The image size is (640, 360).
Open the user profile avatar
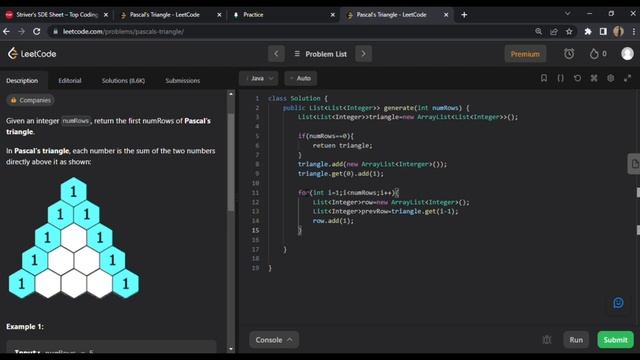tap(627, 53)
